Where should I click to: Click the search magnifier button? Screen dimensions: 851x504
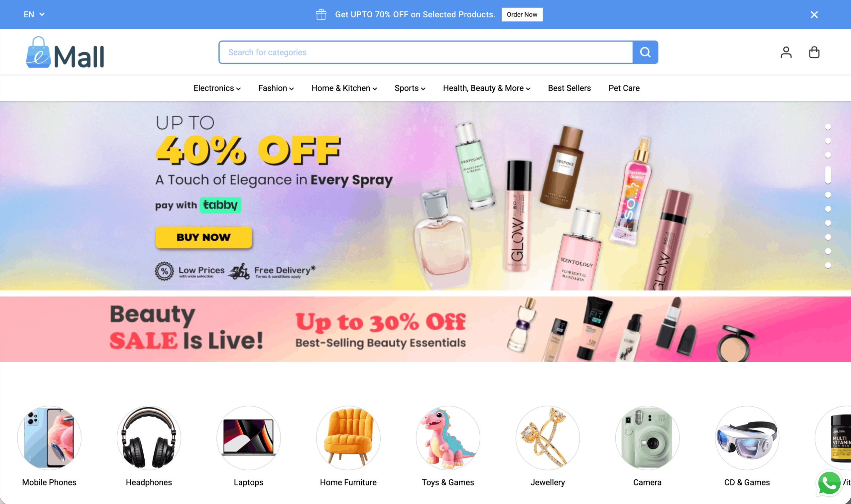tap(645, 52)
